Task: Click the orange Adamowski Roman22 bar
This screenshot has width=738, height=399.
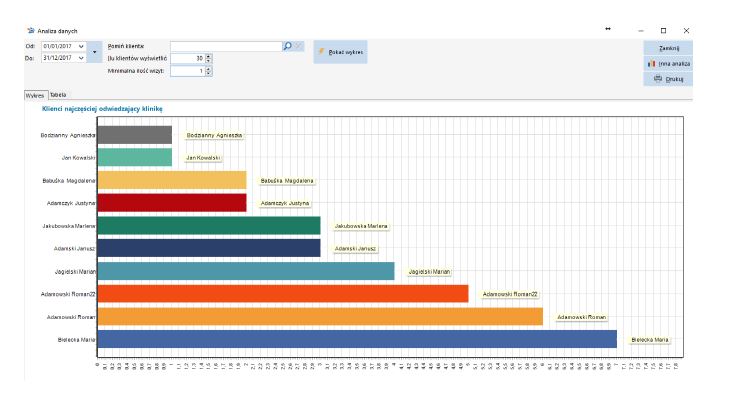Action: (x=283, y=294)
